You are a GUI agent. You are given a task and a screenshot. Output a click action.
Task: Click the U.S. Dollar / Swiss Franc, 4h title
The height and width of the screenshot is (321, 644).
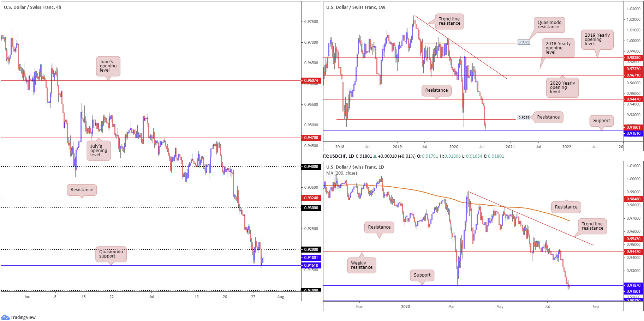coord(32,7)
